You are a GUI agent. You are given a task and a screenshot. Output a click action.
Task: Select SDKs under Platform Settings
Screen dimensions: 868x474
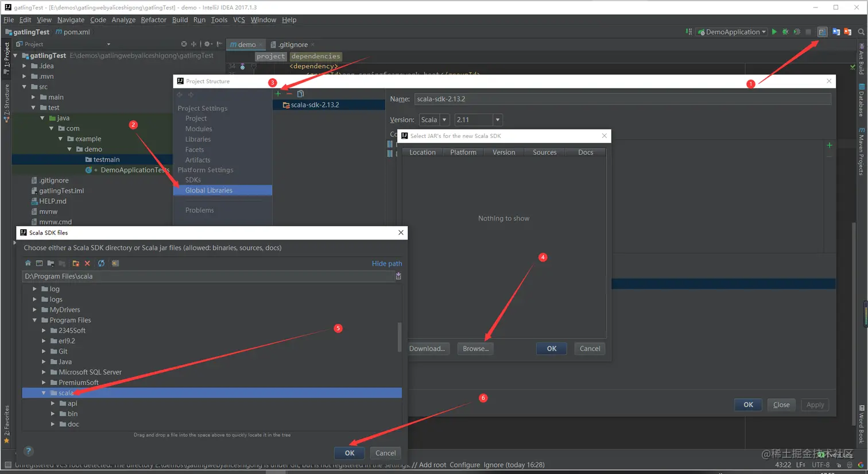pos(193,180)
